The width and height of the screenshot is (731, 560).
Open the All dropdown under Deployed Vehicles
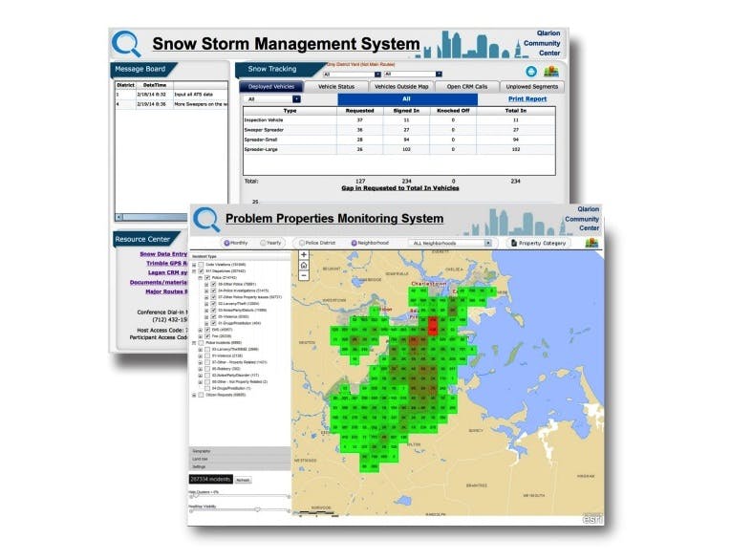click(x=273, y=98)
